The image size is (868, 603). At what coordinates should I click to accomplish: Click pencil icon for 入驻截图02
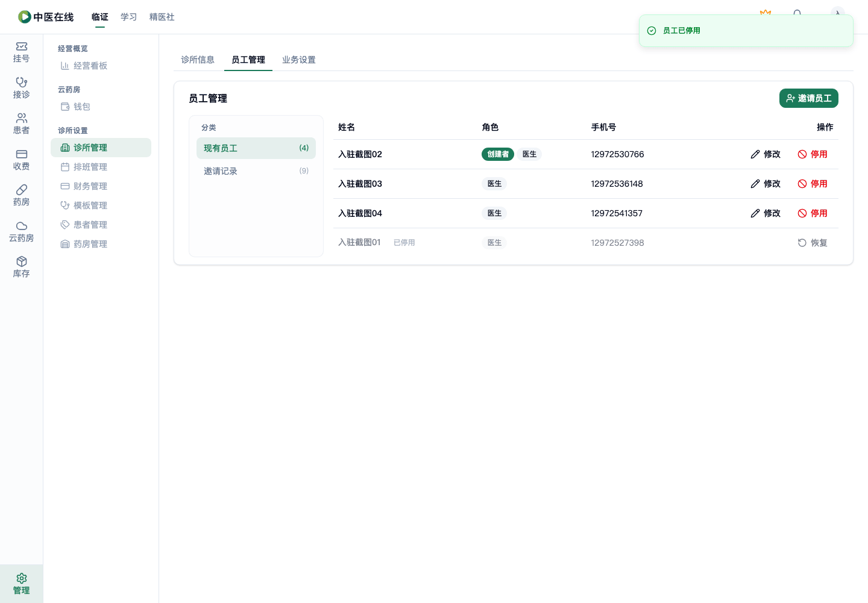tap(755, 154)
